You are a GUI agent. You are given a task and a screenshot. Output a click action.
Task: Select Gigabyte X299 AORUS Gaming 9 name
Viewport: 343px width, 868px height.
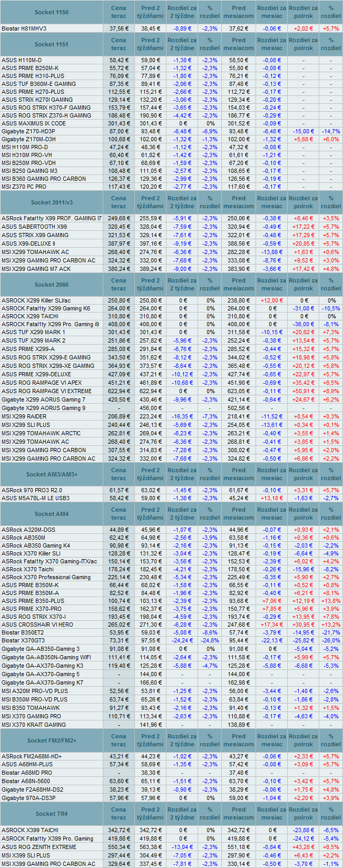[x=43, y=408]
